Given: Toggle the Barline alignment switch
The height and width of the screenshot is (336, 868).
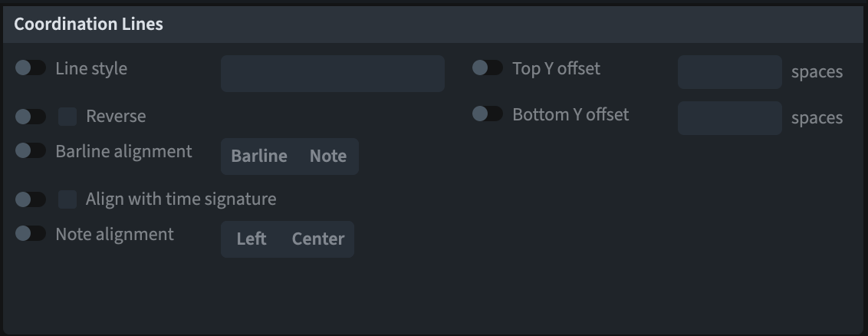Looking at the screenshot, I should tap(31, 151).
